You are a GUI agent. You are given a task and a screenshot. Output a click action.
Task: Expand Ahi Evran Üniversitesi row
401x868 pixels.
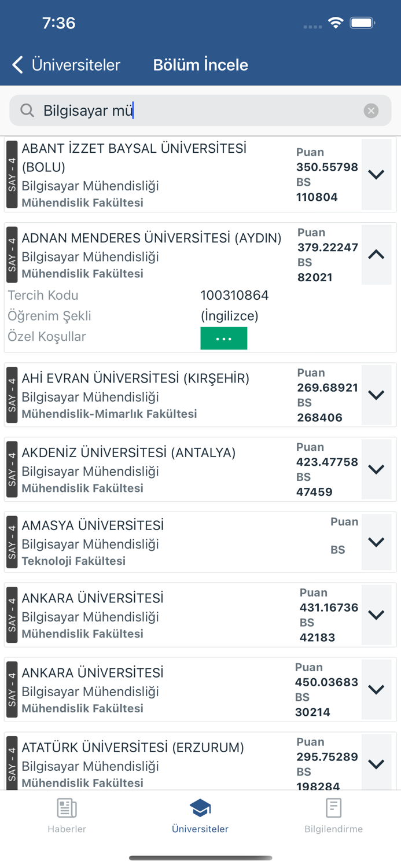tap(376, 395)
